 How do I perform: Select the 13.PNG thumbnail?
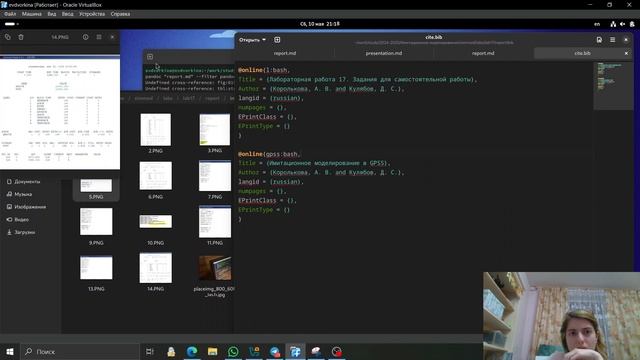click(x=96, y=268)
